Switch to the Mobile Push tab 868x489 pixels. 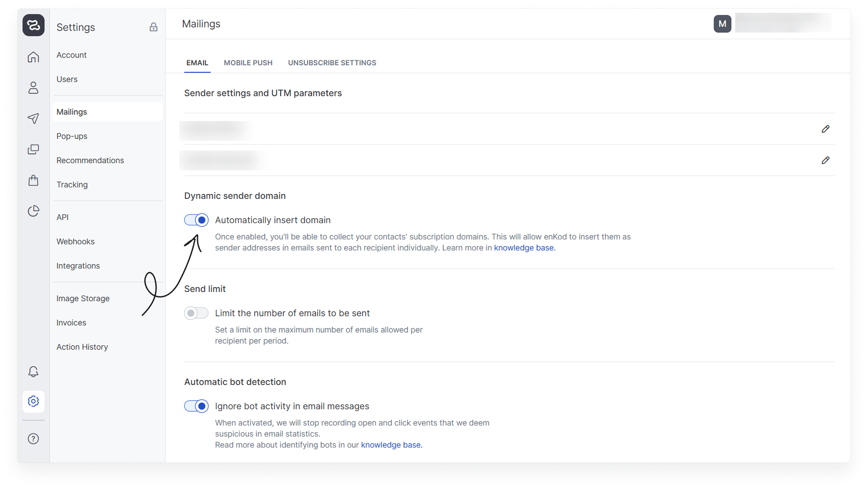(x=248, y=63)
